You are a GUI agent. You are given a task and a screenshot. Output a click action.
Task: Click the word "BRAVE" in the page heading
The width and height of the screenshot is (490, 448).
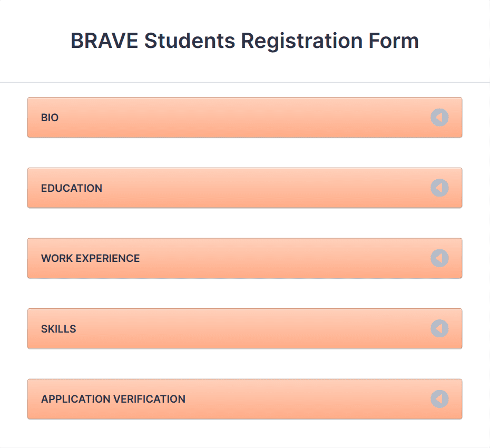point(104,41)
